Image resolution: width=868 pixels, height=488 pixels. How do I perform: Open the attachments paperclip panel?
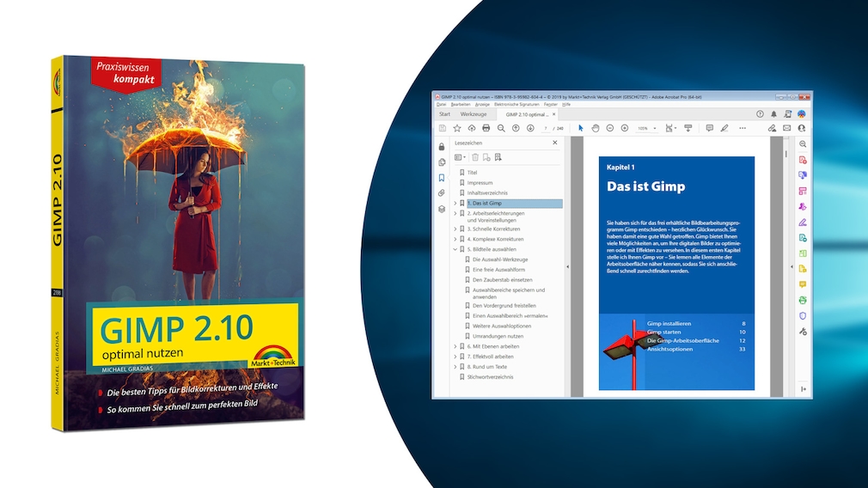pos(441,193)
